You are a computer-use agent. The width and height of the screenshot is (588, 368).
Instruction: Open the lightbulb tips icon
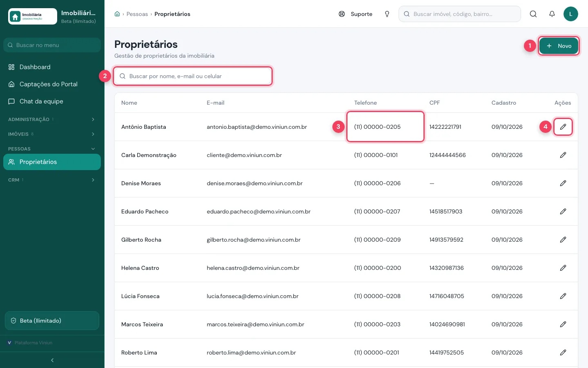point(387,14)
